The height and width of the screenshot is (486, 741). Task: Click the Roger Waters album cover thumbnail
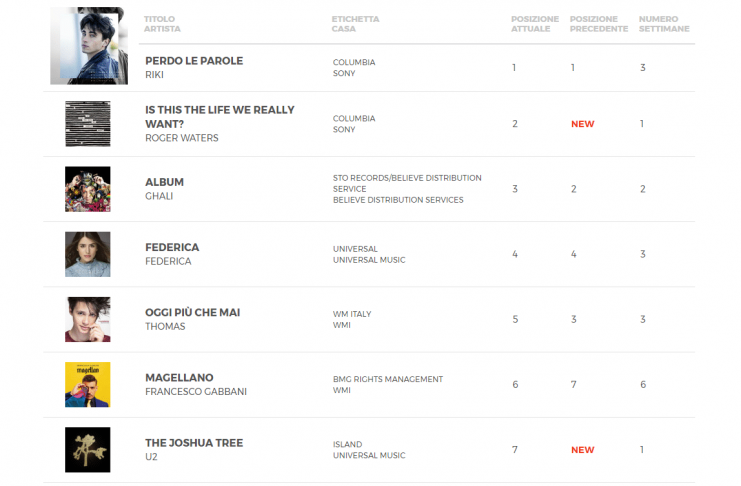click(x=88, y=124)
